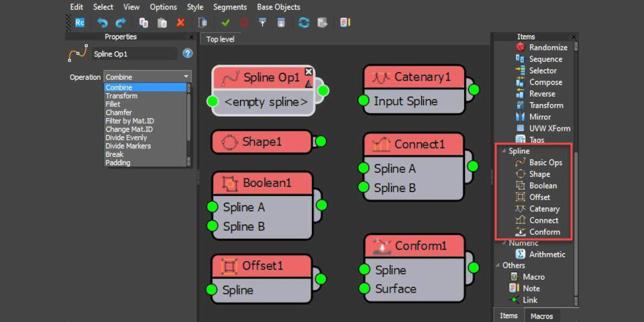This screenshot has width=644, height=322.
Task: Click the red disable circle icon
Action: (244, 23)
